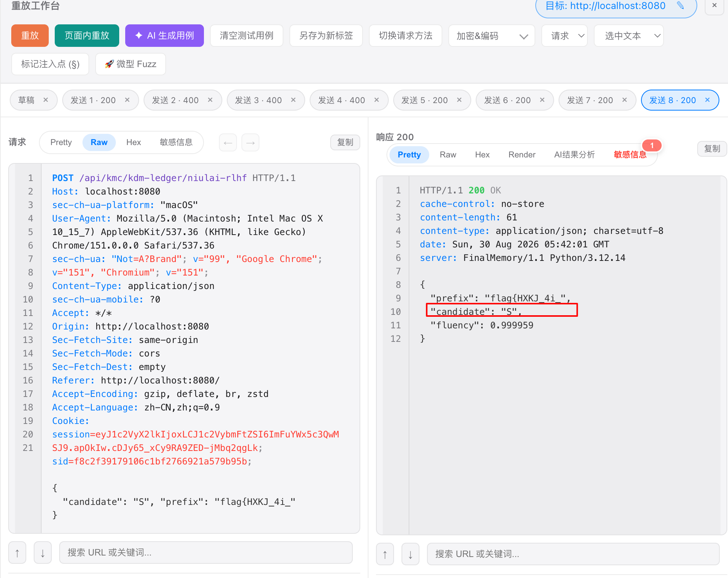Close the 发送 7 · 200 tab
Image resolution: width=728 pixels, height=578 pixels.
[x=625, y=100]
